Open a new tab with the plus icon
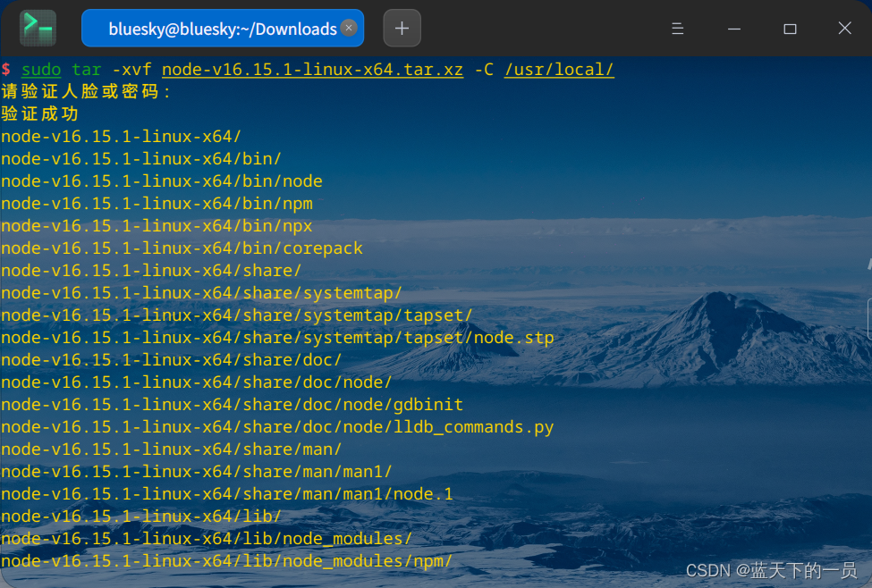The height and width of the screenshot is (588, 872). pos(401,28)
